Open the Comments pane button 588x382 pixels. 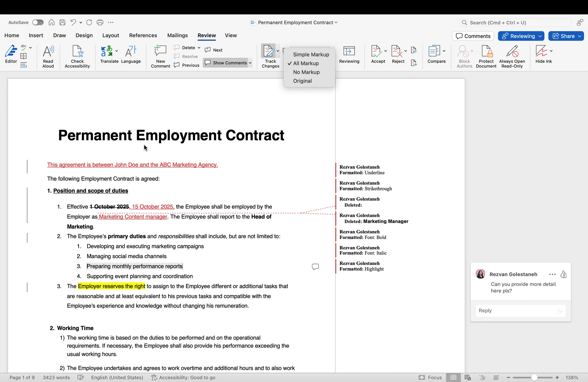tap(473, 36)
